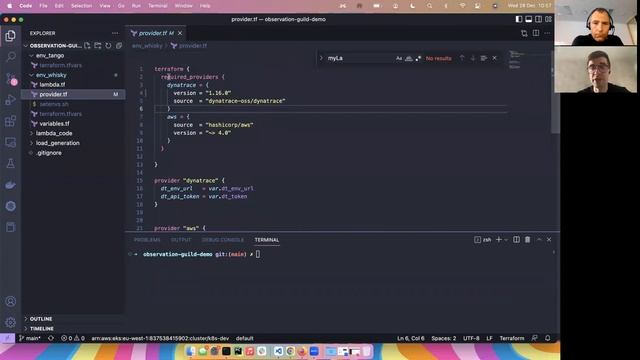Toggle Find in Selection option
Viewport: 640px width, 360px height.
click(x=484, y=58)
